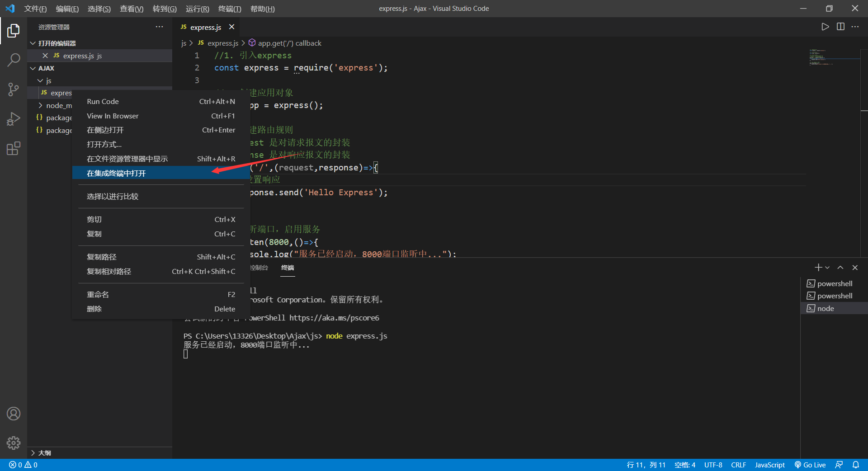
Task: Change language mode JavaScript
Action: 769,465
